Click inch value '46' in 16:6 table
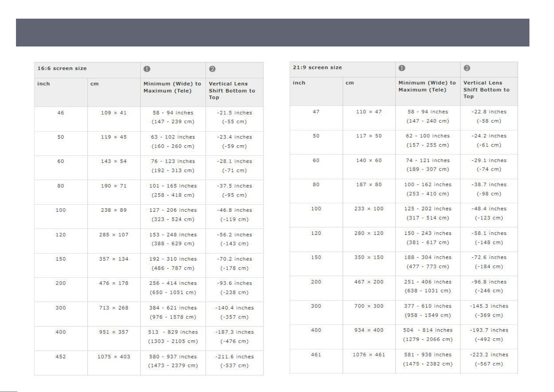The image size is (554, 392). [x=61, y=113]
